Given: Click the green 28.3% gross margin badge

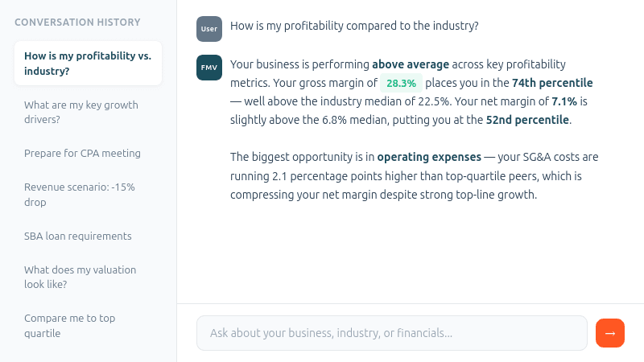Looking at the screenshot, I should click(x=401, y=83).
